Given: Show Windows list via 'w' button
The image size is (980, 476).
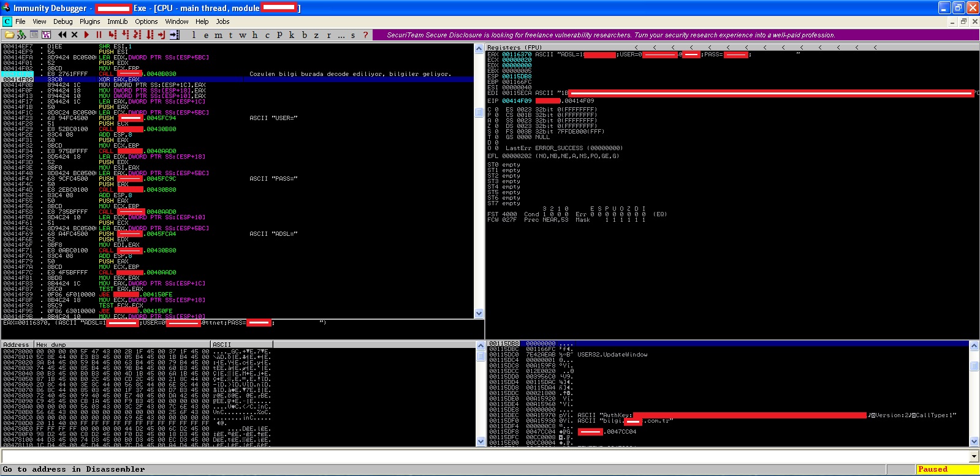Looking at the screenshot, I should tap(243, 35).
